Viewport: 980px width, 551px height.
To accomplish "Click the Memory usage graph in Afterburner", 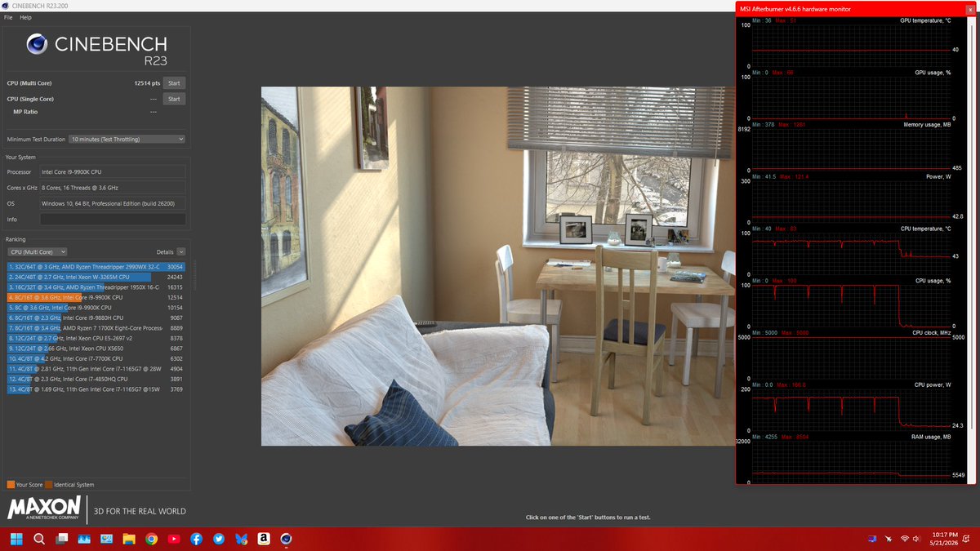I will [x=851, y=149].
